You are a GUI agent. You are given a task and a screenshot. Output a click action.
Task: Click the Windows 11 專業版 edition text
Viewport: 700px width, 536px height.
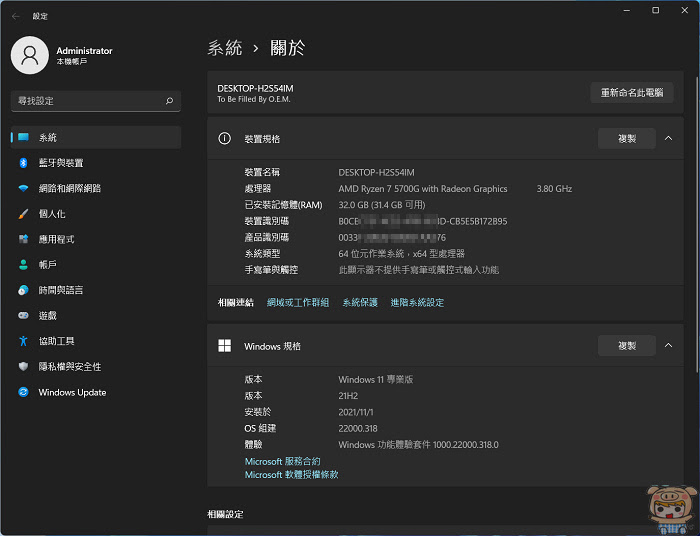coord(375,379)
